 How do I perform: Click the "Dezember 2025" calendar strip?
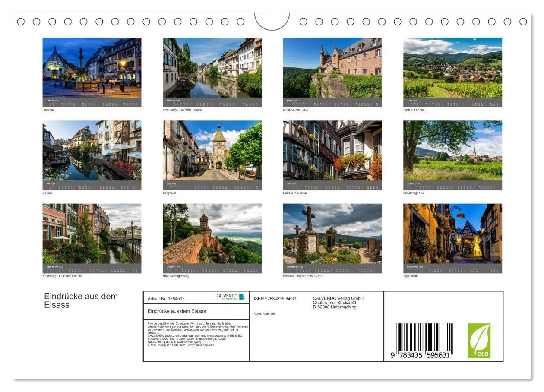452,269
